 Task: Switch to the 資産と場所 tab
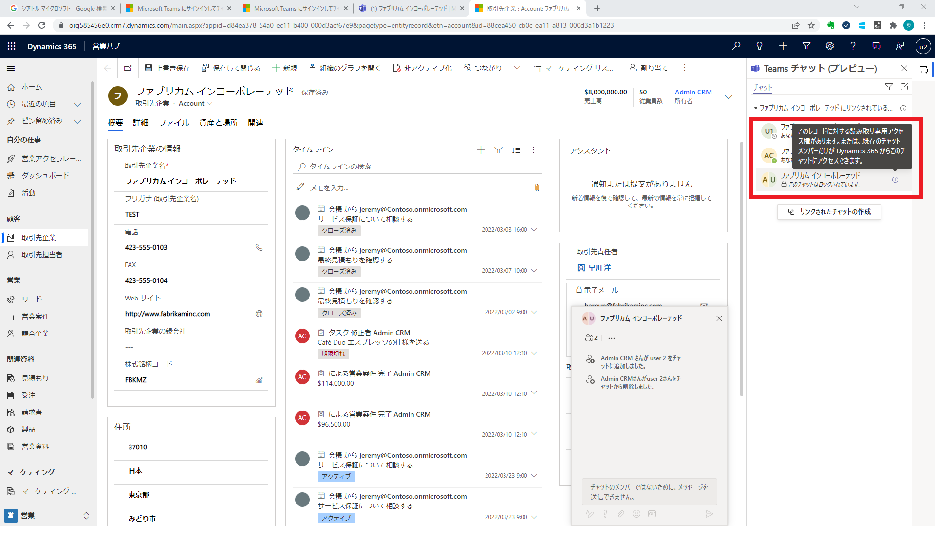(218, 123)
